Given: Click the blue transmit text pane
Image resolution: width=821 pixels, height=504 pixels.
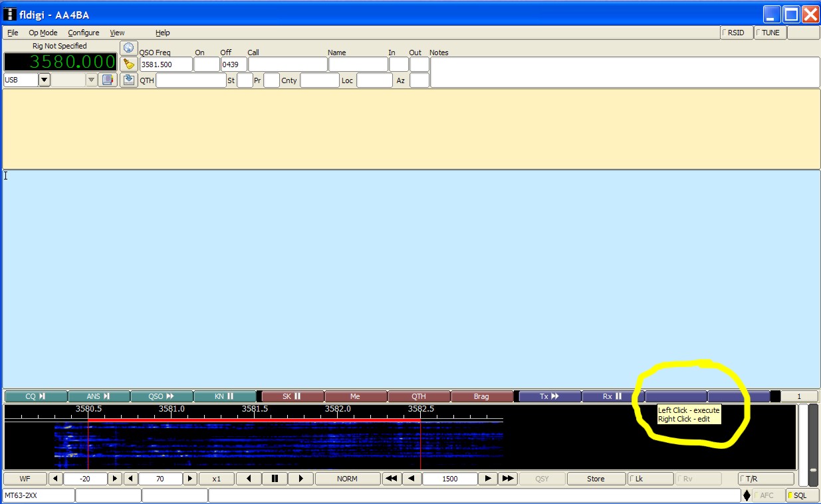Looking at the screenshot, I should [410, 279].
